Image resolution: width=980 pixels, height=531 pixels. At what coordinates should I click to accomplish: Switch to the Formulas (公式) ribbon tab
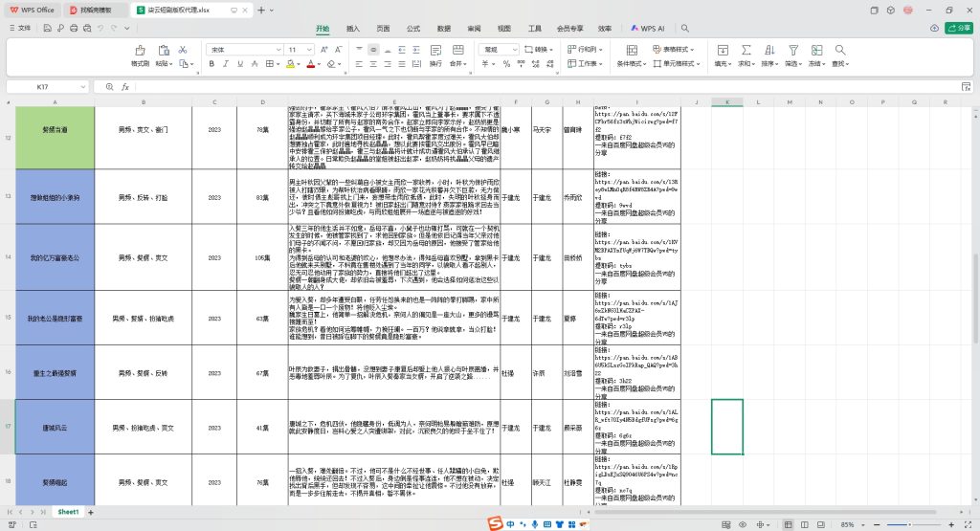coord(413,28)
